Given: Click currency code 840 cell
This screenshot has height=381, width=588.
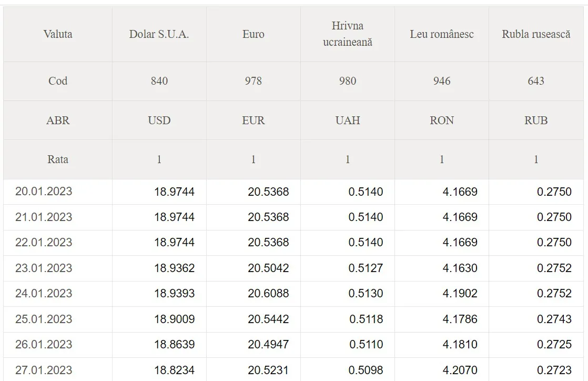Looking at the screenshot, I should tap(159, 81).
